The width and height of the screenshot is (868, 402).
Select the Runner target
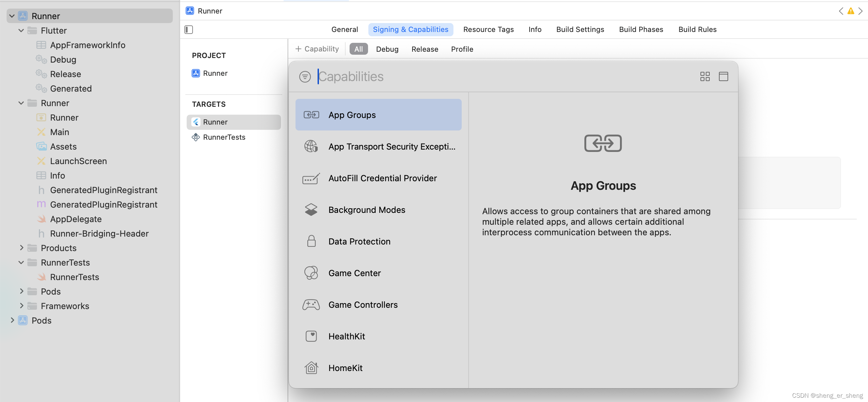coord(233,122)
